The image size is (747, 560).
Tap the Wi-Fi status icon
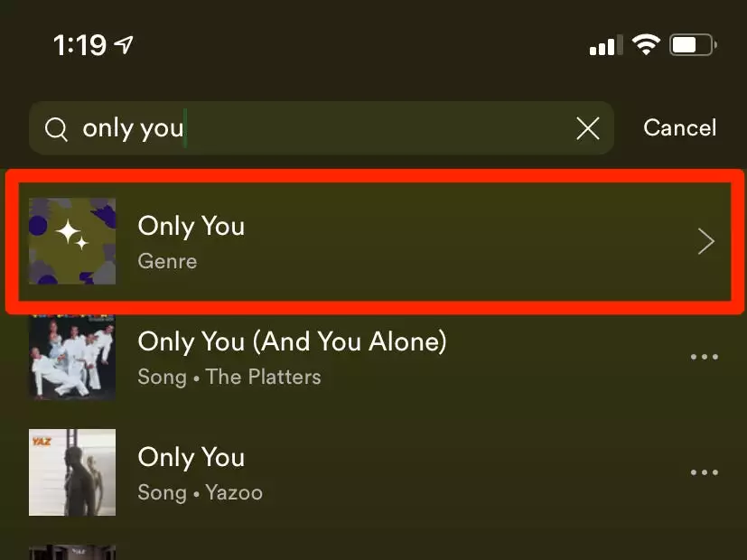(646, 45)
